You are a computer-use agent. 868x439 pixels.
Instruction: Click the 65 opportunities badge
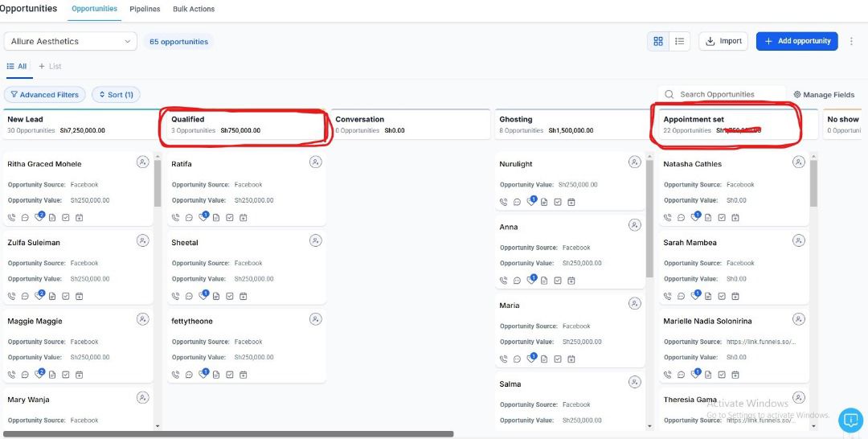pyautogui.click(x=178, y=42)
